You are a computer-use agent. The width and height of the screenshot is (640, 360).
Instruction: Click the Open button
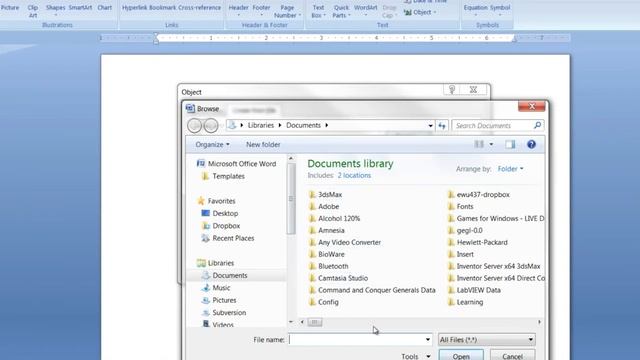point(461,355)
